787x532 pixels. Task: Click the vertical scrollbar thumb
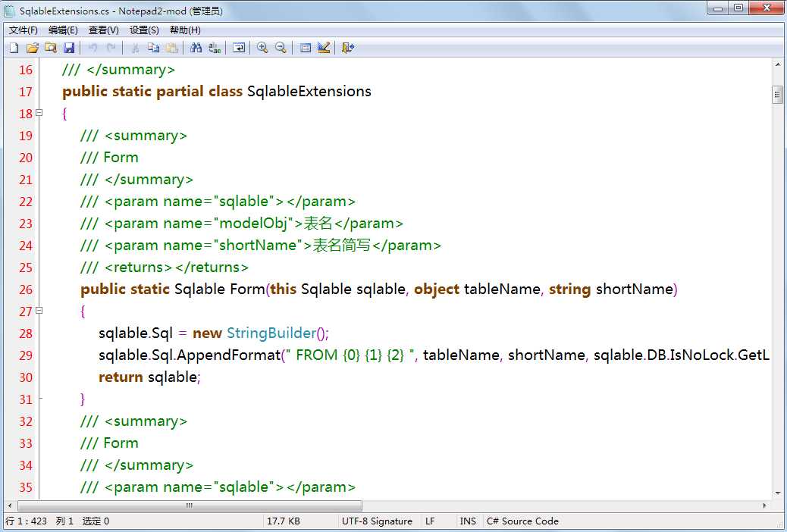tap(777, 95)
